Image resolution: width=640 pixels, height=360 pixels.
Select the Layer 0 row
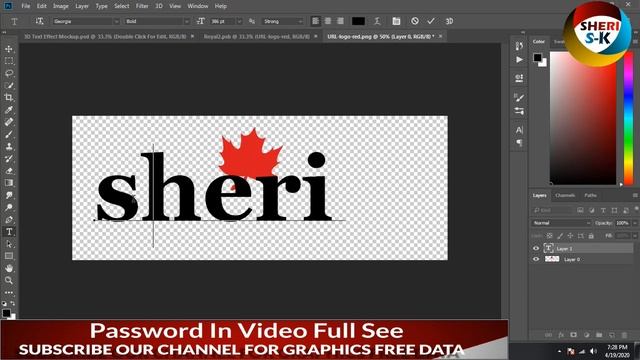[583, 259]
